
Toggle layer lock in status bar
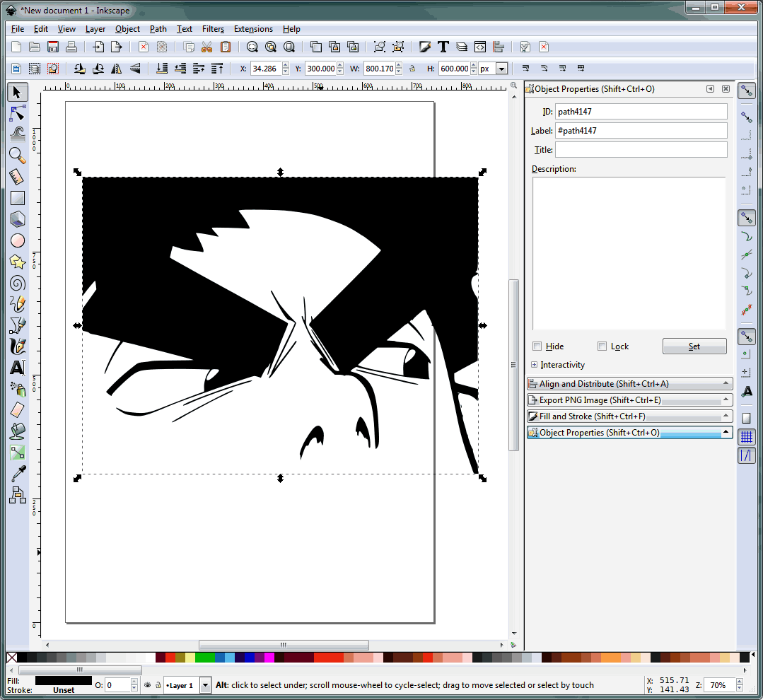158,685
